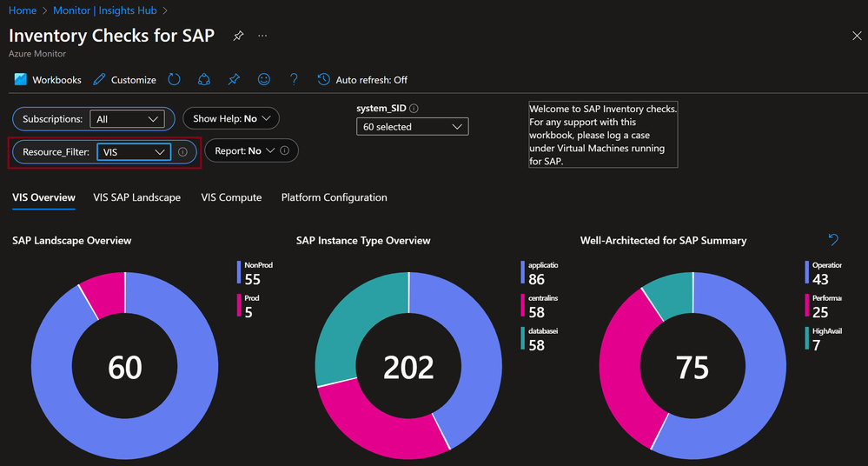Select the HighAvail 7 legend entry
This screenshot has height=466, width=868.
point(823,339)
